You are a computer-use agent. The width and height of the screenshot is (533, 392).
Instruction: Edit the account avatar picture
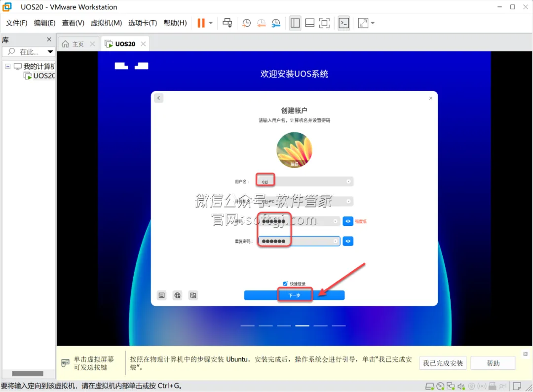[x=294, y=150]
